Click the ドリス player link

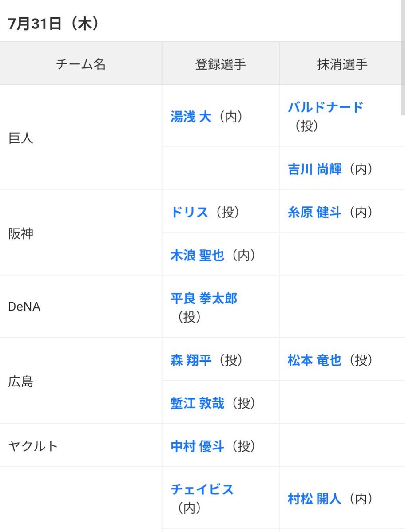tap(189, 212)
